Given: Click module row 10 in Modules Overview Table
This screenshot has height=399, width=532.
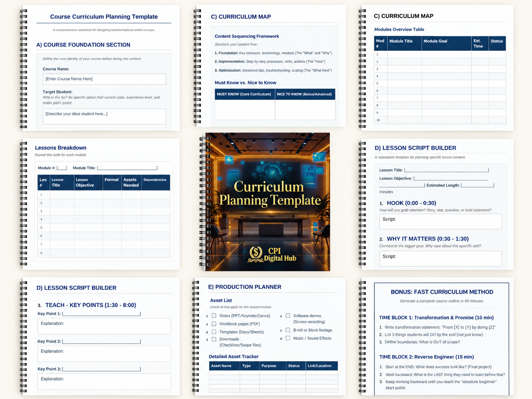Looking at the screenshot, I should [440, 120].
